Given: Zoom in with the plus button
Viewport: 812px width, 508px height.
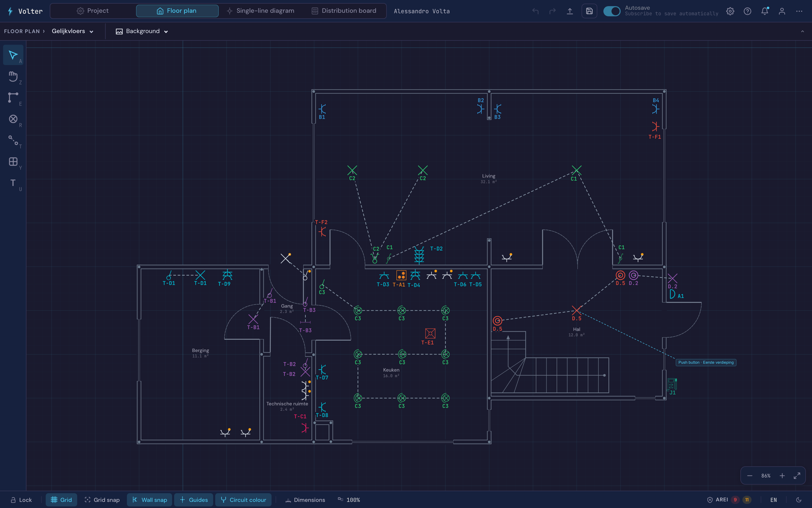Looking at the screenshot, I should pos(782,476).
